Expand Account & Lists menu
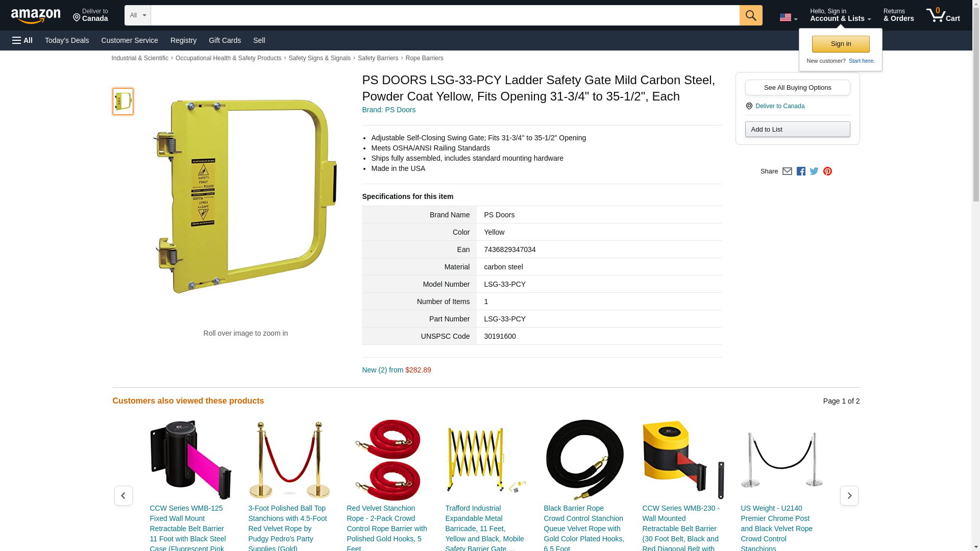The image size is (980, 551). [x=840, y=15]
